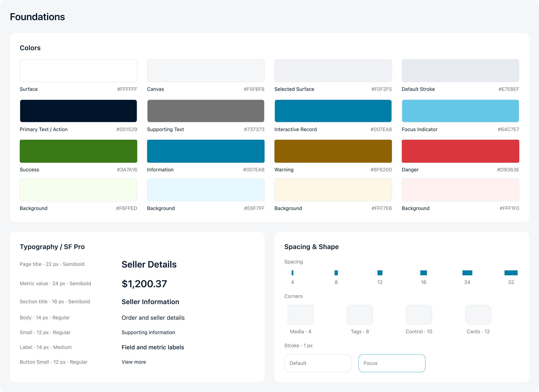Click the Typography / SF Pro heading
Viewport: 539px width, 392px height.
(52, 247)
